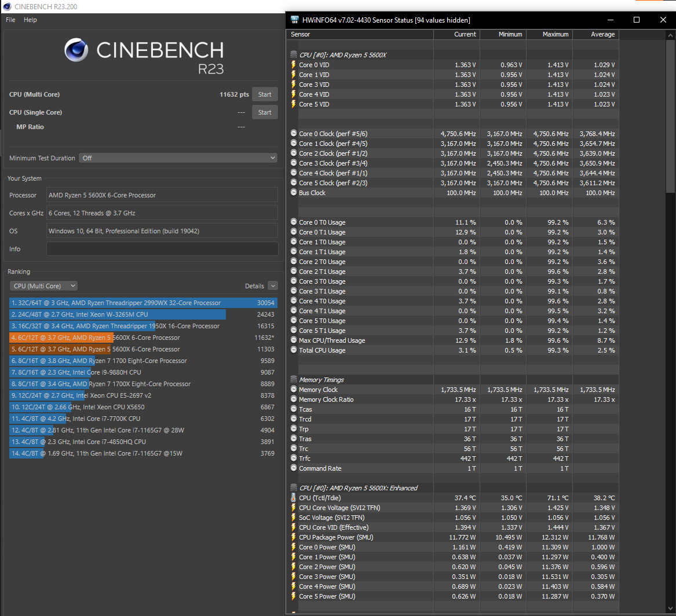676x616 pixels.
Task: Click the HWiNFO scrollbar down arrow
Action: (x=670, y=608)
